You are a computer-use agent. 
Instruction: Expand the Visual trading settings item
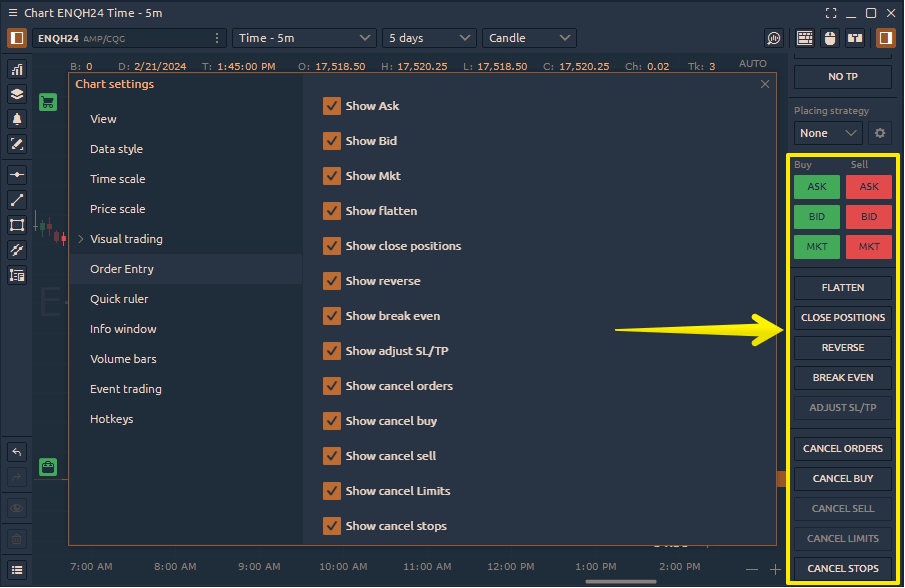(126, 239)
